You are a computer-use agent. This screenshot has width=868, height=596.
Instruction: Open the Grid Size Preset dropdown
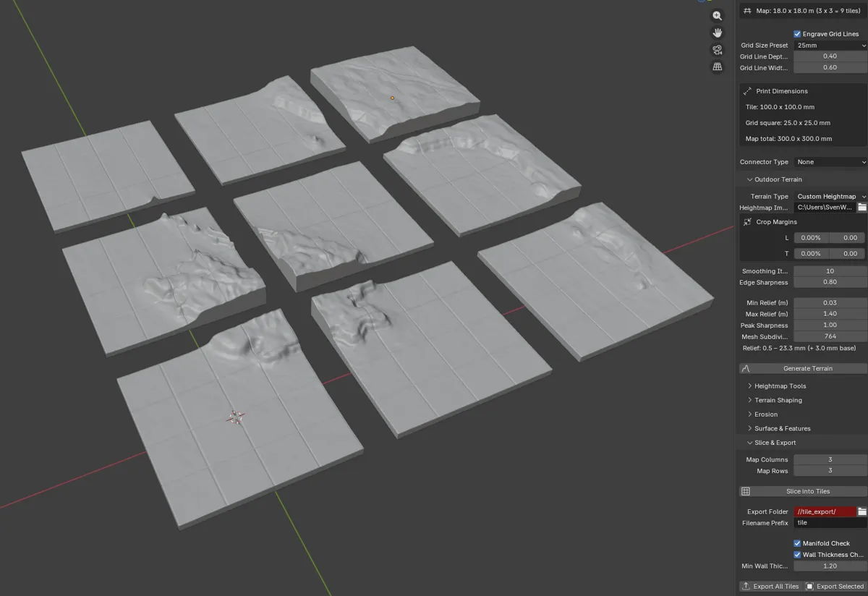[830, 46]
